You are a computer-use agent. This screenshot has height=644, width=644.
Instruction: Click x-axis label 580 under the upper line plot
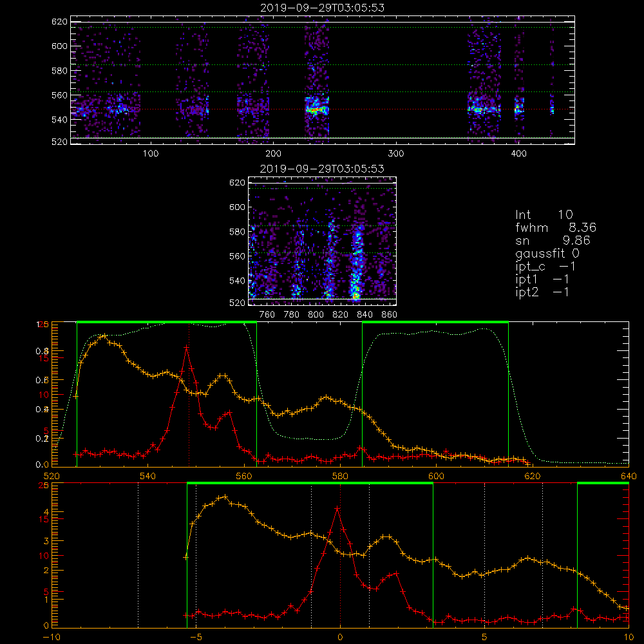pyautogui.click(x=340, y=477)
